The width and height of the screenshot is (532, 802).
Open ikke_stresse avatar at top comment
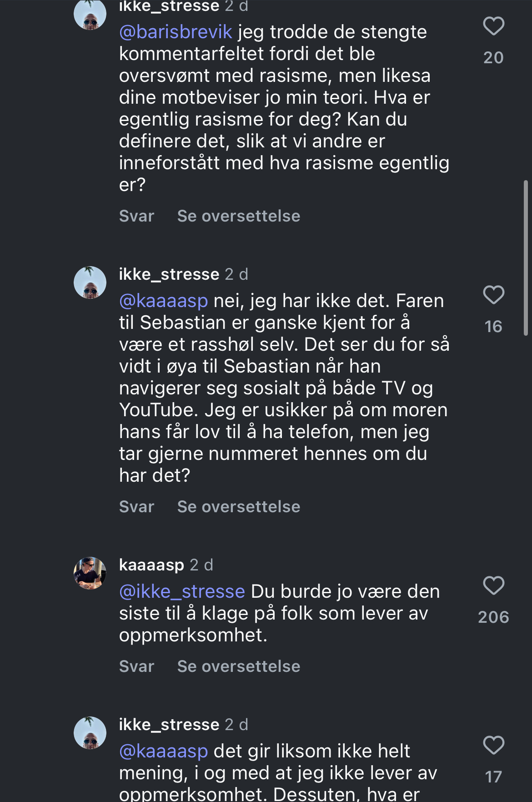[90, 14]
